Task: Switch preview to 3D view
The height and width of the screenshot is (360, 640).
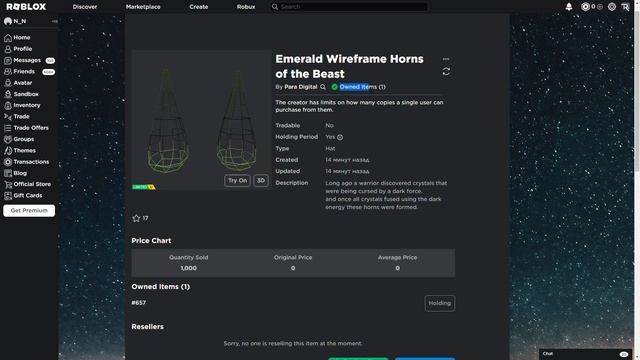Action: point(261,181)
